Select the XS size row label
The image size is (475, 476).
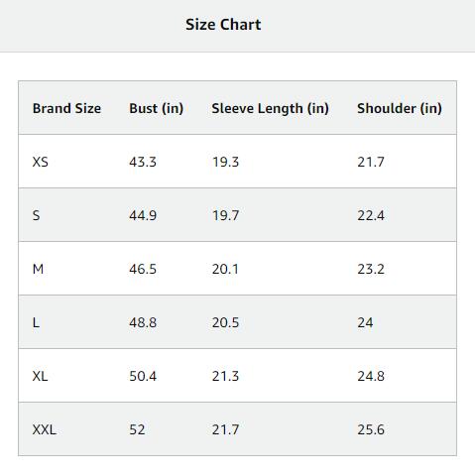[x=41, y=162]
